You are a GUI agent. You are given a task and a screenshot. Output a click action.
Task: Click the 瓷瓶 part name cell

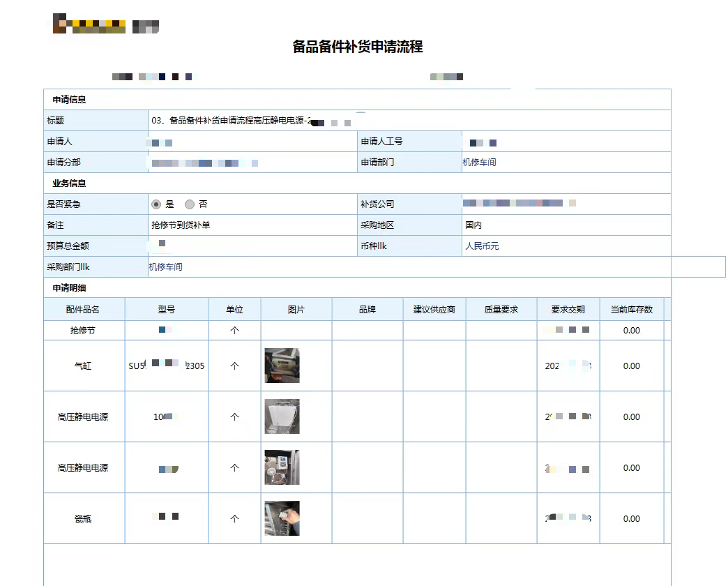[83, 518]
